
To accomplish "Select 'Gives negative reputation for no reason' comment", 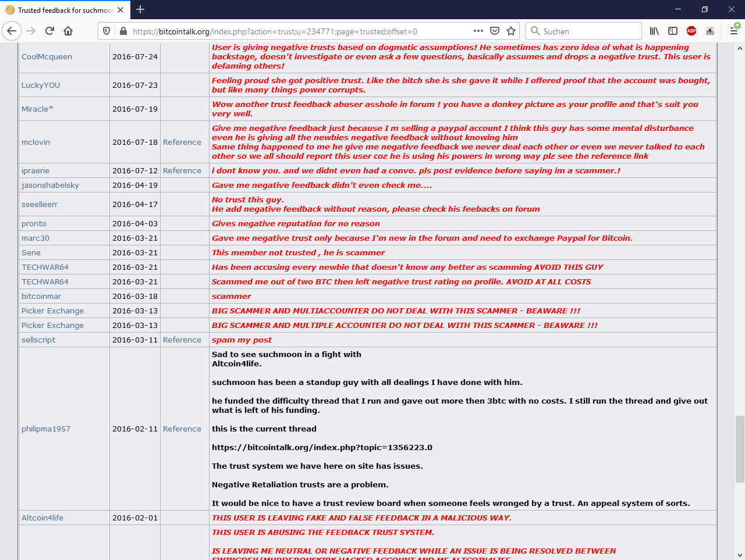I will click(x=296, y=224).
